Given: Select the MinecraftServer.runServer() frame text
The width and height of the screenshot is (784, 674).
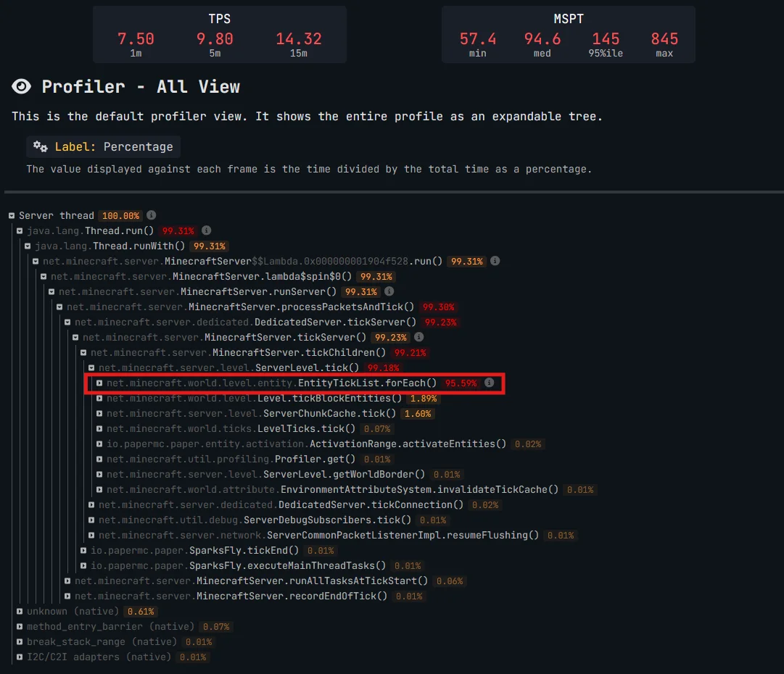Looking at the screenshot, I should [x=197, y=292].
